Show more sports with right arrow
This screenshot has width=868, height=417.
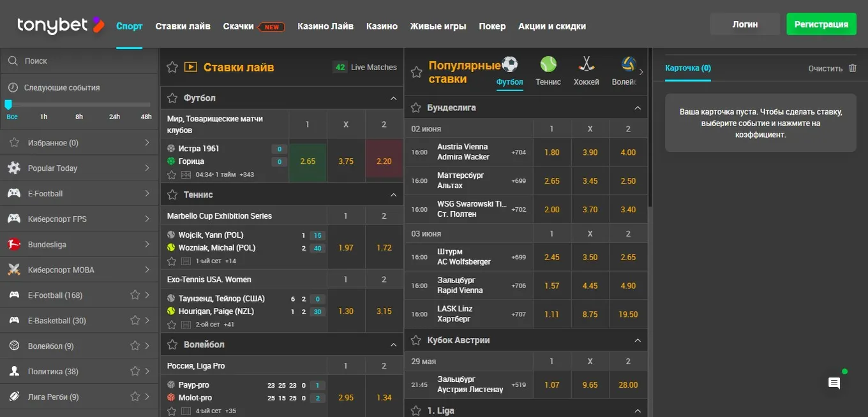tap(641, 71)
